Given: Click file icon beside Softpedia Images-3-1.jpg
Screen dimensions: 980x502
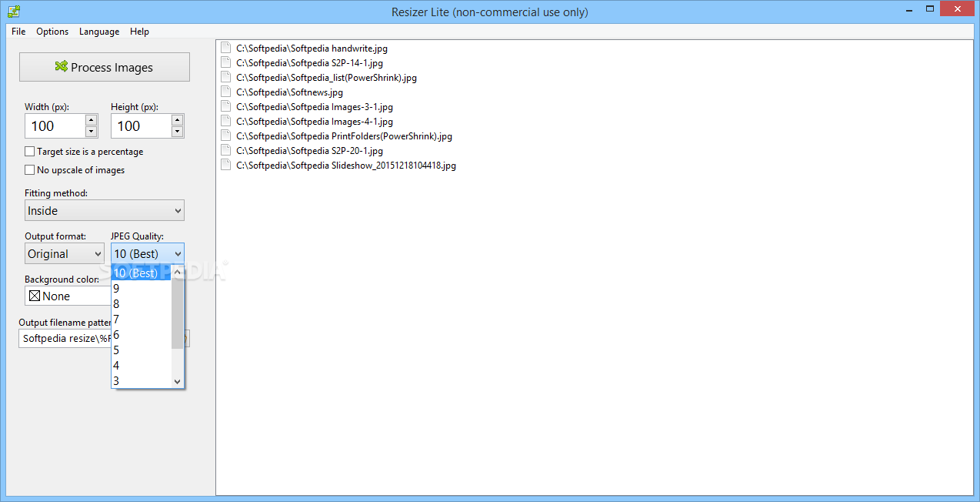Looking at the screenshot, I should coord(225,106).
